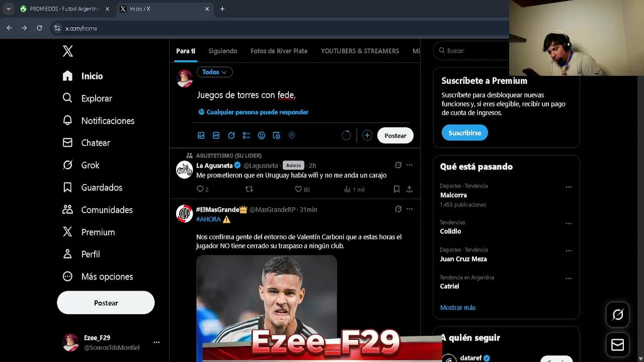The image size is (644, 362).
Task: Click Grok enhance icon in composer
Action: pos(231,135)
